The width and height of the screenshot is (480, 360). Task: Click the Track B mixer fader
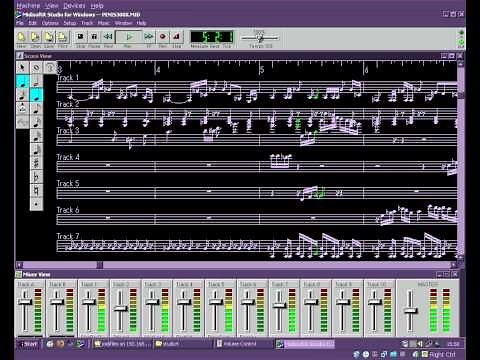[x=57, y=302]
